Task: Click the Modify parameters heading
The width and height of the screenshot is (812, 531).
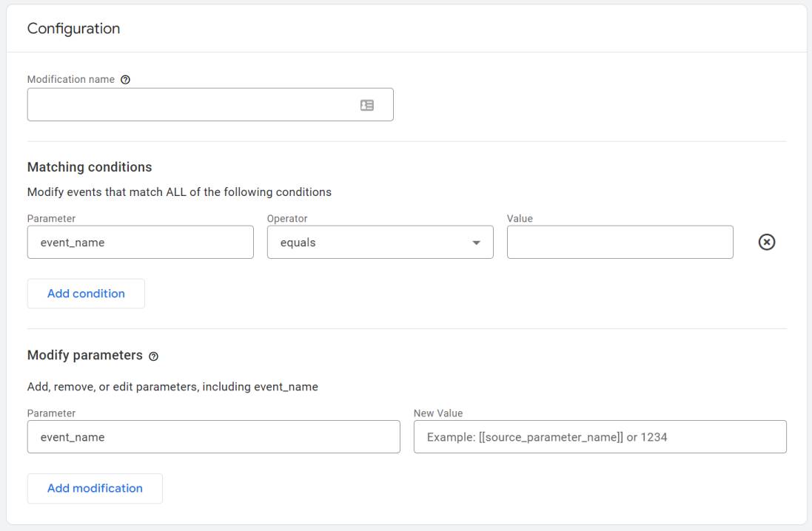Action: [85, 355]
